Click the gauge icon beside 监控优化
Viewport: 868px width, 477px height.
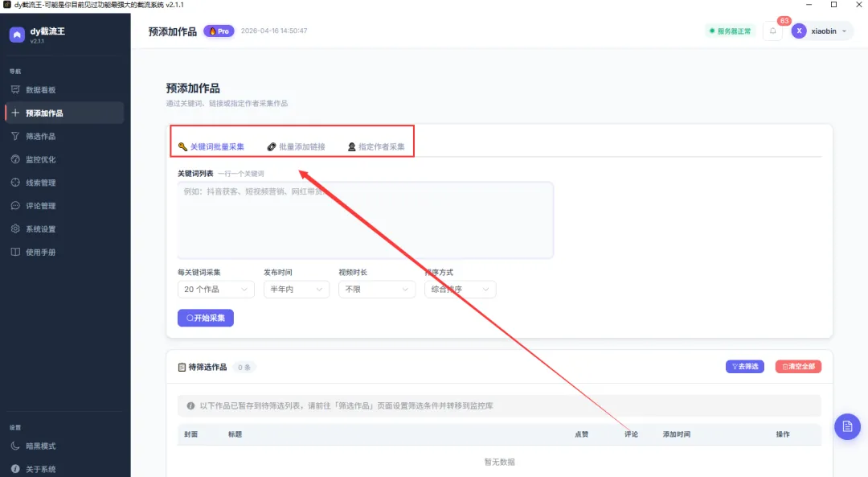15,159
